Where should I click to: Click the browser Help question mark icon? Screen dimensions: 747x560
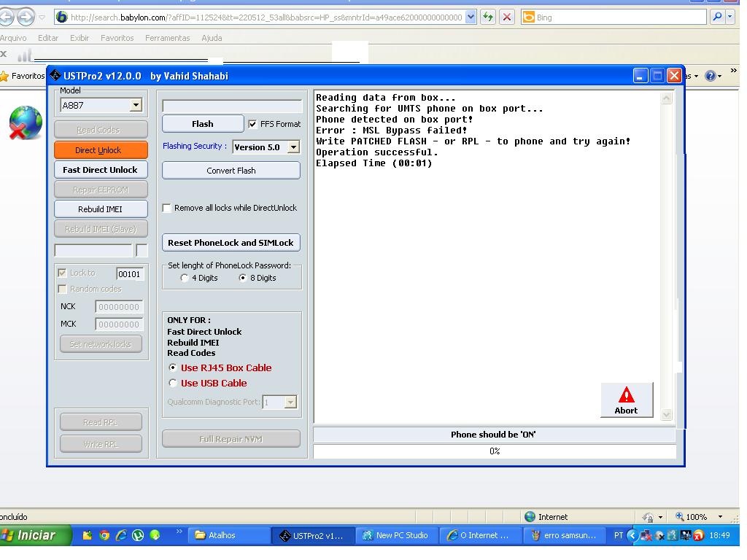710,76
